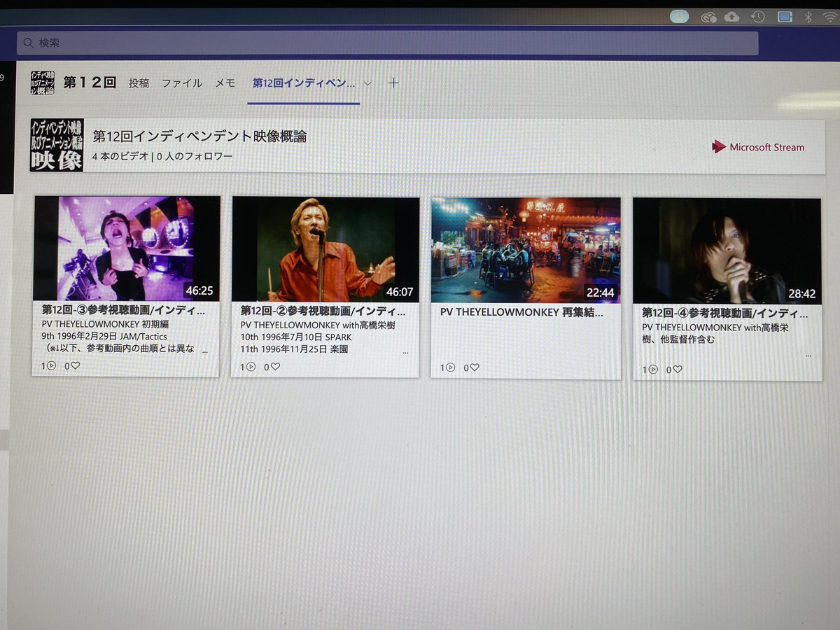
Task: Open the Bluetooth menu bar icon
Action: [x=808, y=15]
